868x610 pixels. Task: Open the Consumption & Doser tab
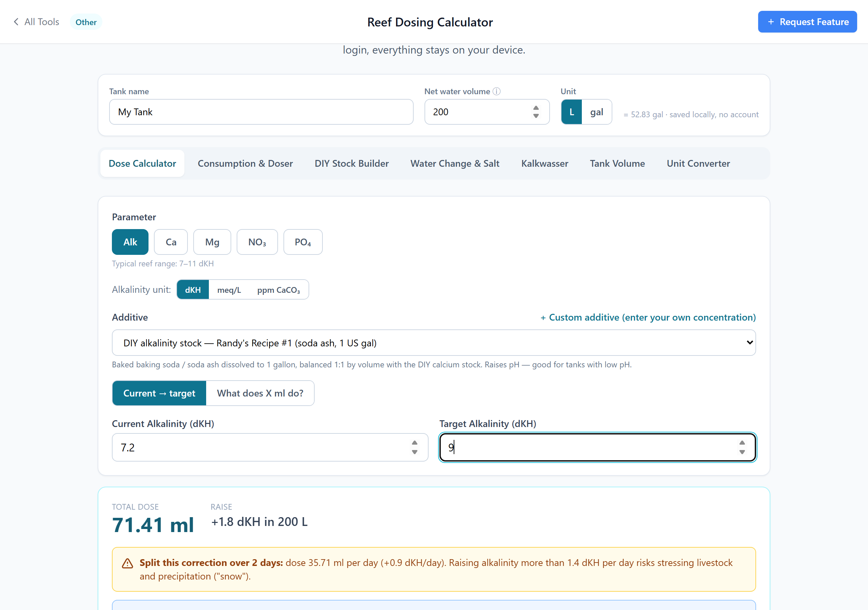click(x=245, y=164)
